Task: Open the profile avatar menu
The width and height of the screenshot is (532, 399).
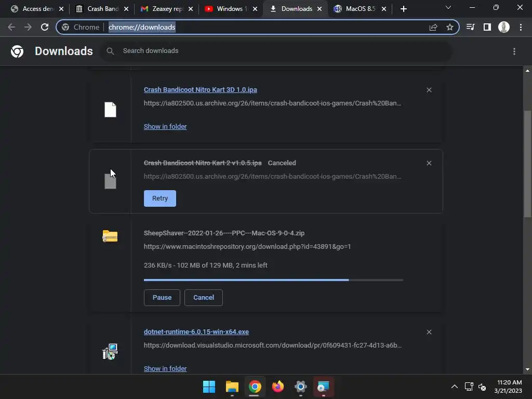Action: [504, 27]
